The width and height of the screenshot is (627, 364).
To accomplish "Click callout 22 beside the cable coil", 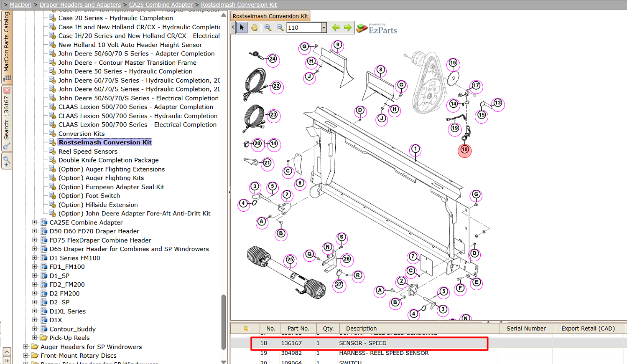I will [277, 86].
